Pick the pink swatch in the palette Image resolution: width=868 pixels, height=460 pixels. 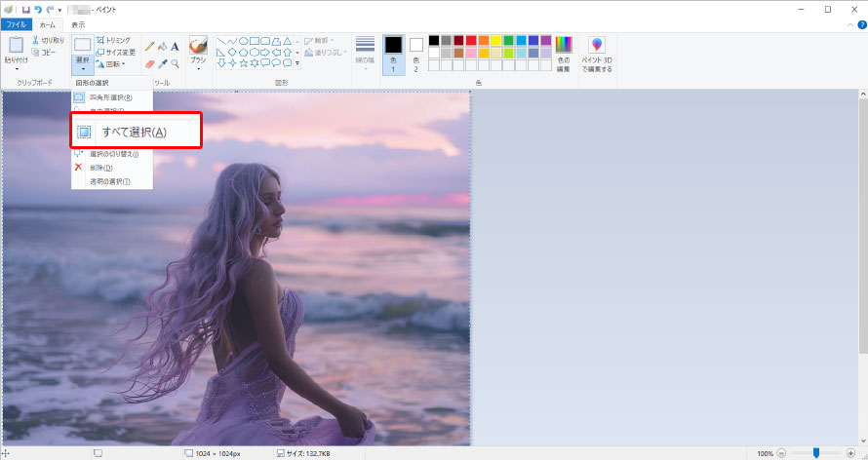(x=471, y=53)
